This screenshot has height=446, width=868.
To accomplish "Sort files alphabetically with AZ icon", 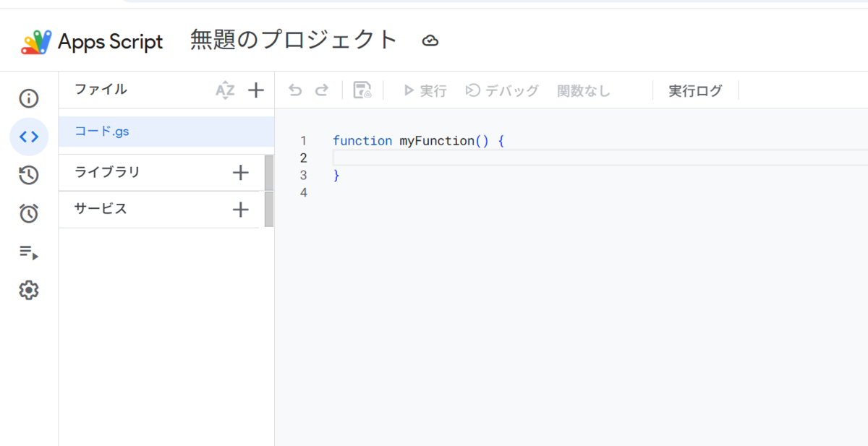I will click(226, 90).
